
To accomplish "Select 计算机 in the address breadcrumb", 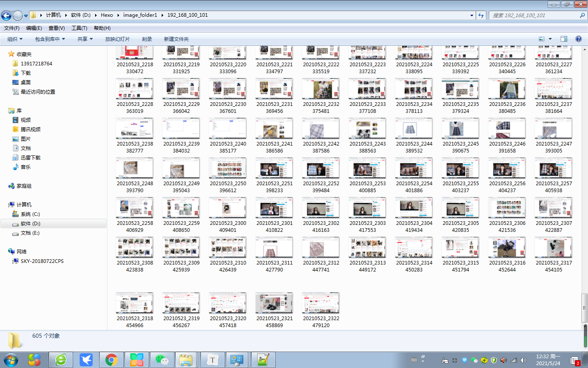I will pos(53,15).
